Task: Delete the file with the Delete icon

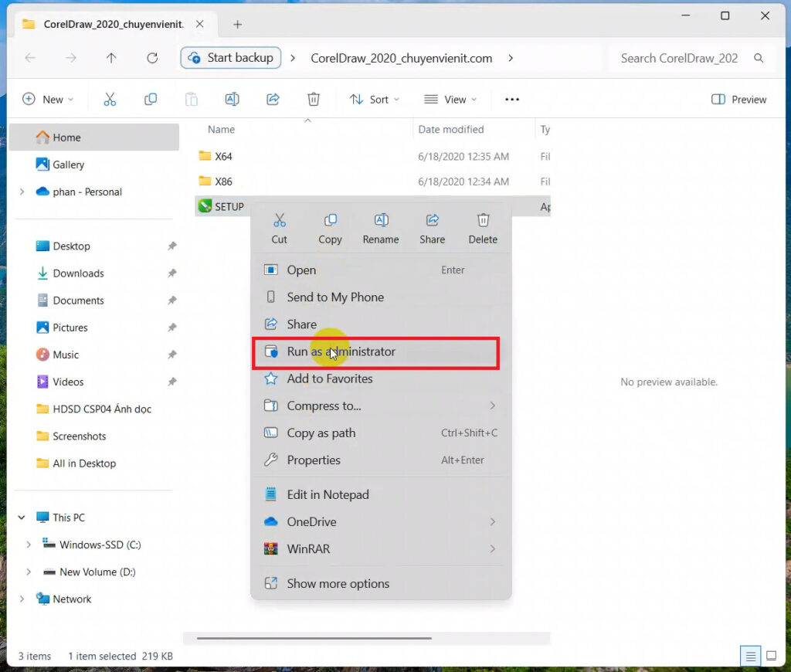Action: pos(483,227)
